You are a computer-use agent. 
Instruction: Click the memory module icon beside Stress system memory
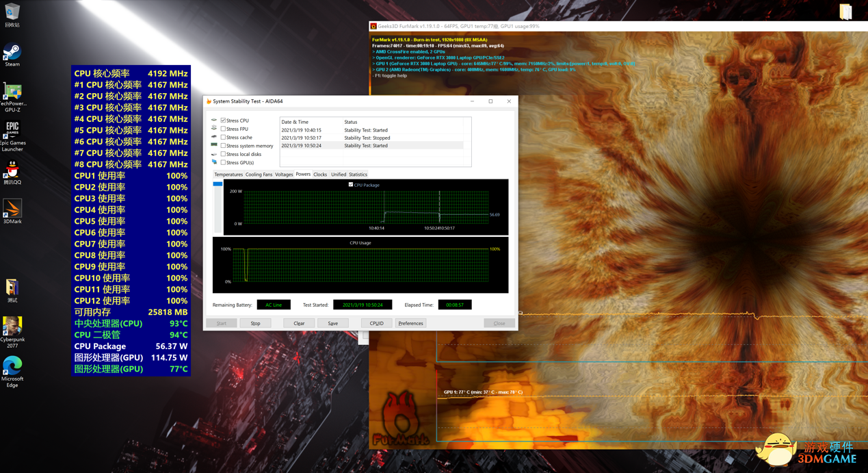[x=214, y=145]
